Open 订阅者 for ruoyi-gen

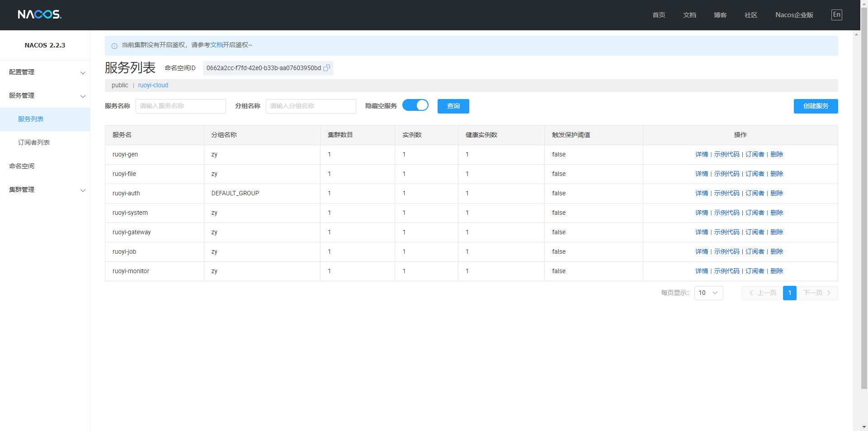point(755,155)
